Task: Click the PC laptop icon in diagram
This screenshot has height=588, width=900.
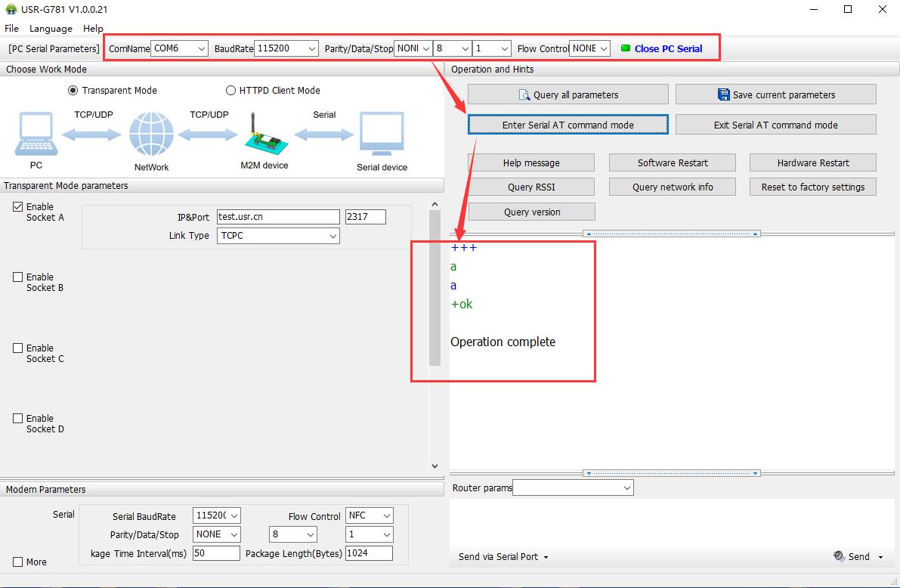Action: 36,134
